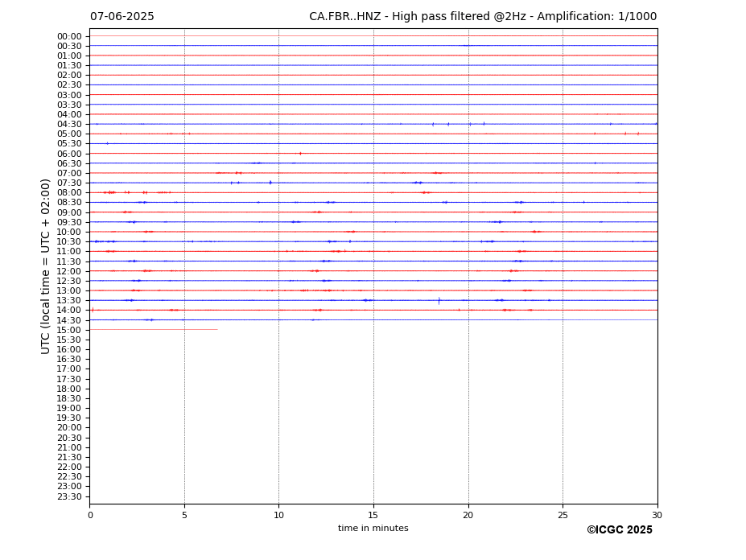Click the 05:00 time row label
Screen dimensions: 746x560
(69, 134)
